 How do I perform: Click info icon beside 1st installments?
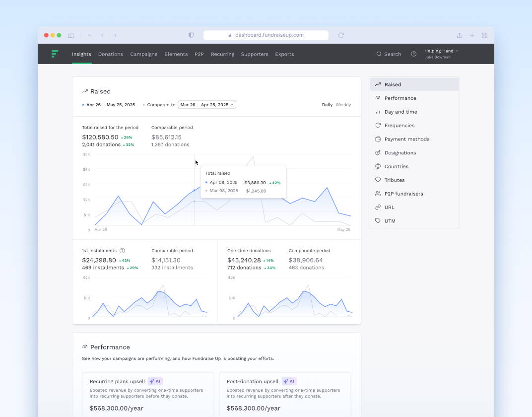tap(122, 251)
